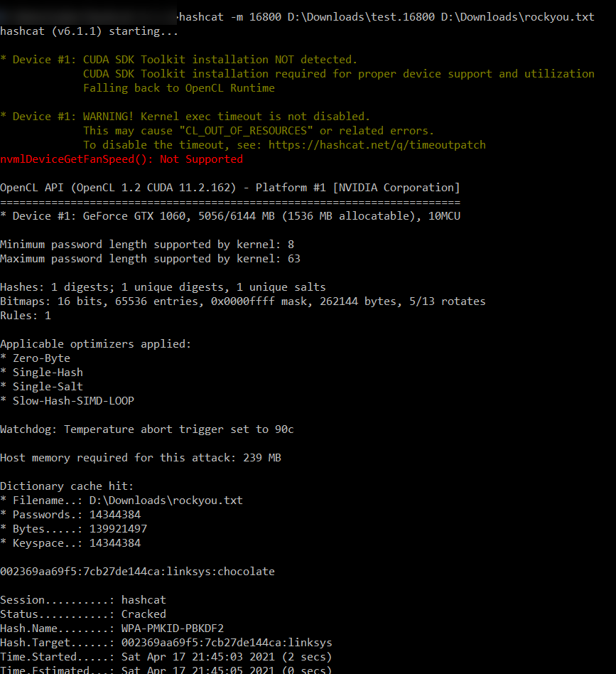Click the 'CUDA SDK Toolkit installation required' line
616x674 pixels.
point(339,74)
